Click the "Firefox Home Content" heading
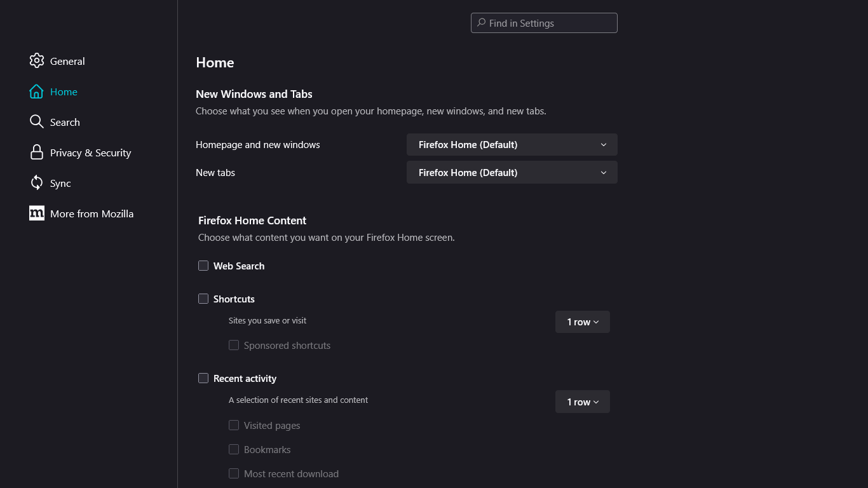This screenshot has height=488, width=868. coord(252,220)
